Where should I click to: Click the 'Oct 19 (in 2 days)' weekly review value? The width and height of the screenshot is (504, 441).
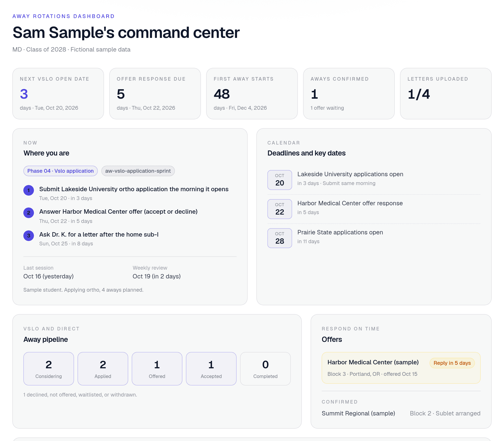157,276
